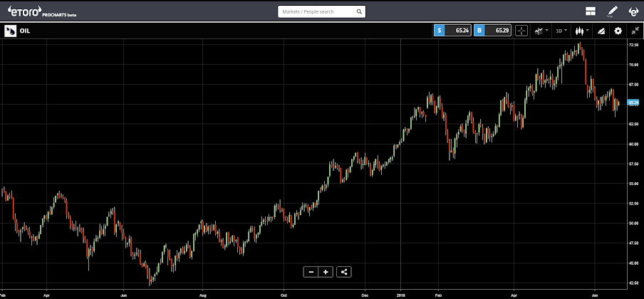The width and height of the screenshot is (644, 299).
Task: Open the chart layout grid icon
Action: (x=591, y=11)
